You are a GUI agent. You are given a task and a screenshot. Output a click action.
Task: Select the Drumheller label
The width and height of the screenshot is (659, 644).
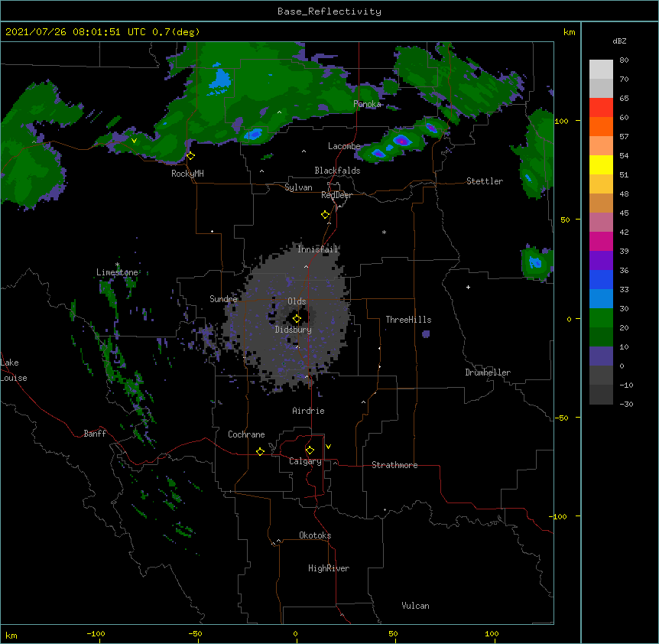(488, 372)
